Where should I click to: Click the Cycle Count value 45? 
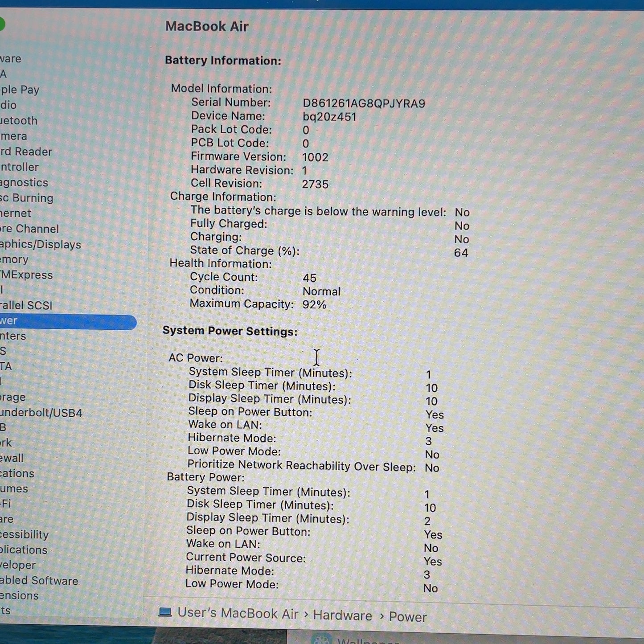309,278
